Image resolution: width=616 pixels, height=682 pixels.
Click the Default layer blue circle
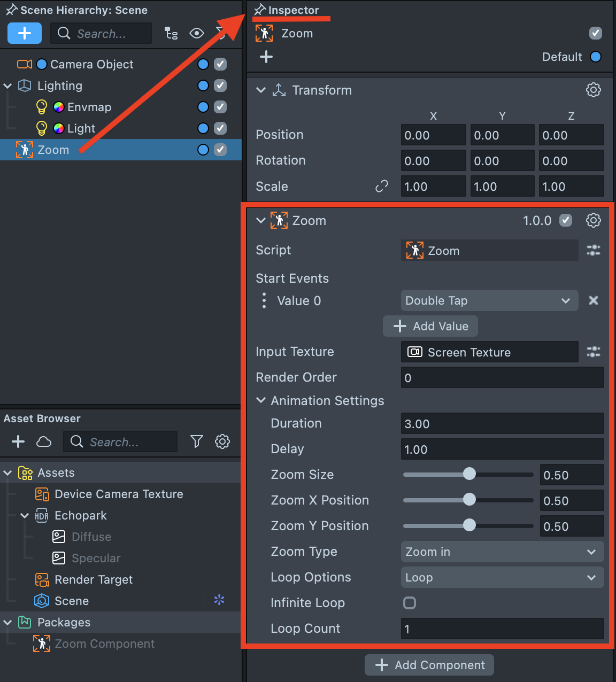(596, 57)
